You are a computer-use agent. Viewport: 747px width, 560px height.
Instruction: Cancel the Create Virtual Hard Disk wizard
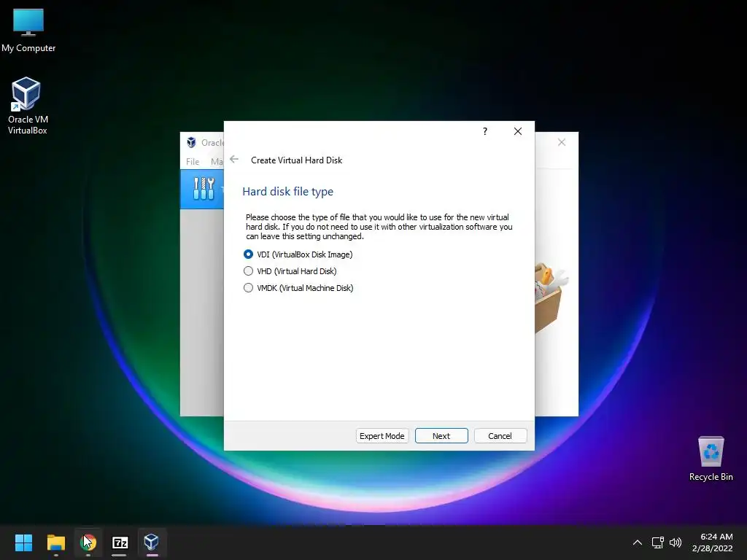click(x=500, y=436)
